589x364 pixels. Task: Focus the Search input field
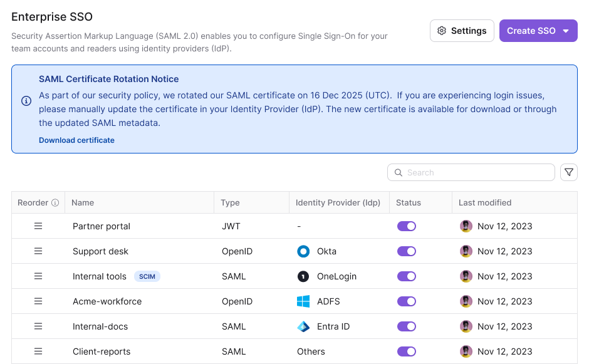click(x=471, y=172)
